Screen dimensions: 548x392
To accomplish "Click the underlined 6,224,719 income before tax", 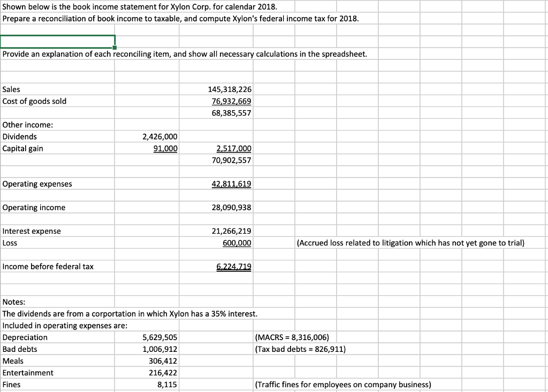I will (x=233, y=266).
